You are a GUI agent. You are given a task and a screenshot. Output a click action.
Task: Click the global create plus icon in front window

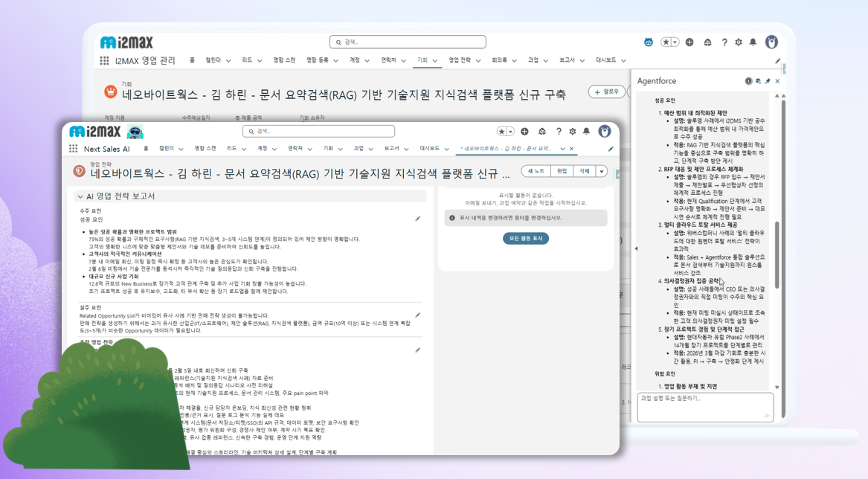pyautogui.click(x=524, y=131)
